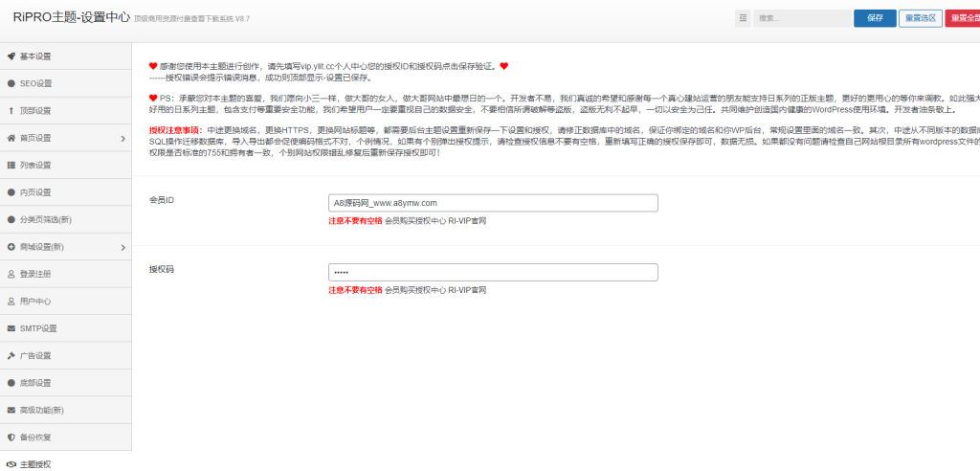
Task: Select the 底部设置 sidebar item
Action: (66, 383)
